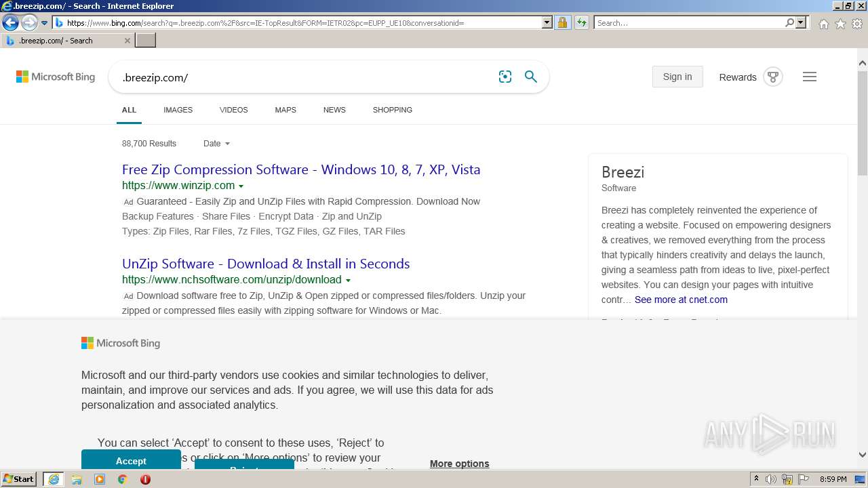Image resolution: width=868 pixels, height=488 pixels.
Task: Click 'See more at cnet.com' link
Action: (681, 300)
